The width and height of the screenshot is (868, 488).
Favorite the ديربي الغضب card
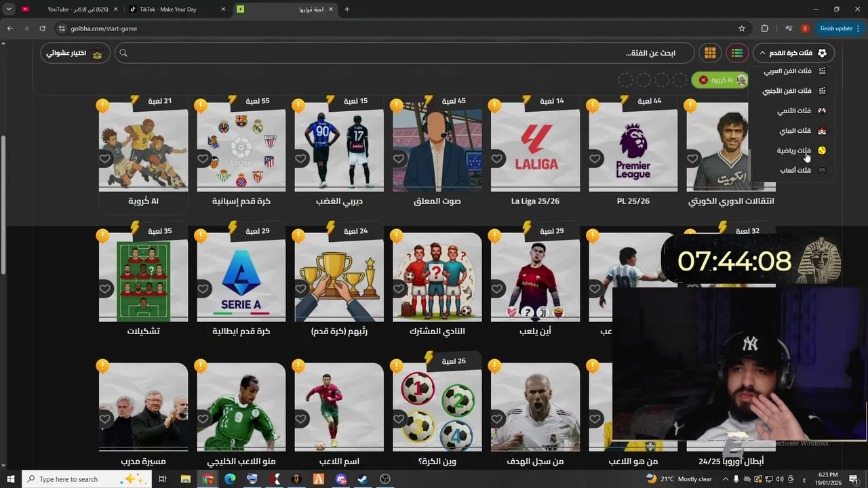tap(300, 159)
